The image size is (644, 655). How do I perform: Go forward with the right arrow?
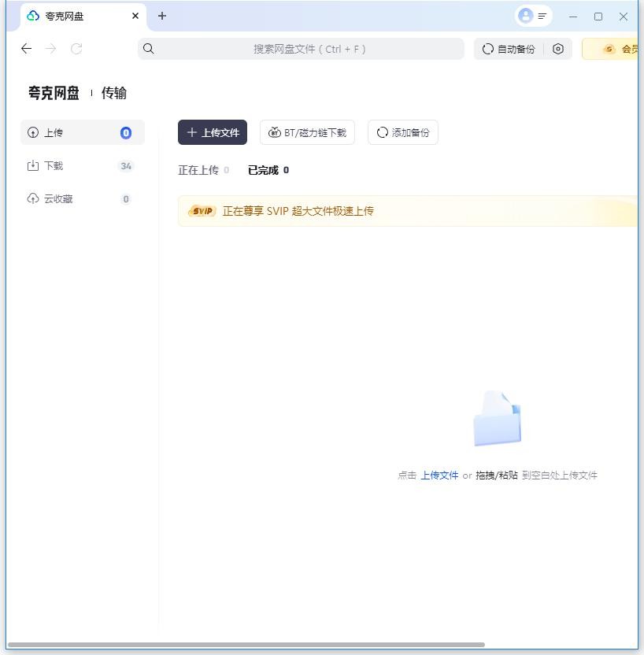pyautogui.click(x=51, y=49)
